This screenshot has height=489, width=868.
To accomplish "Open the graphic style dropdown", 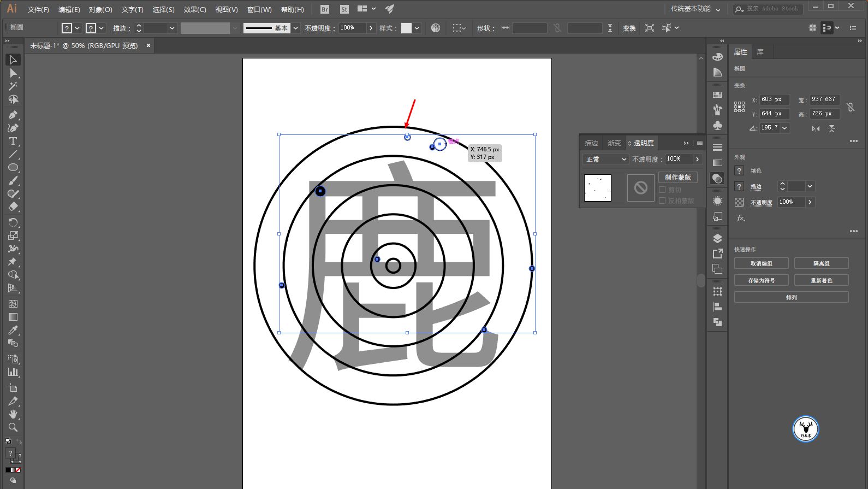I will coord(417,28).
